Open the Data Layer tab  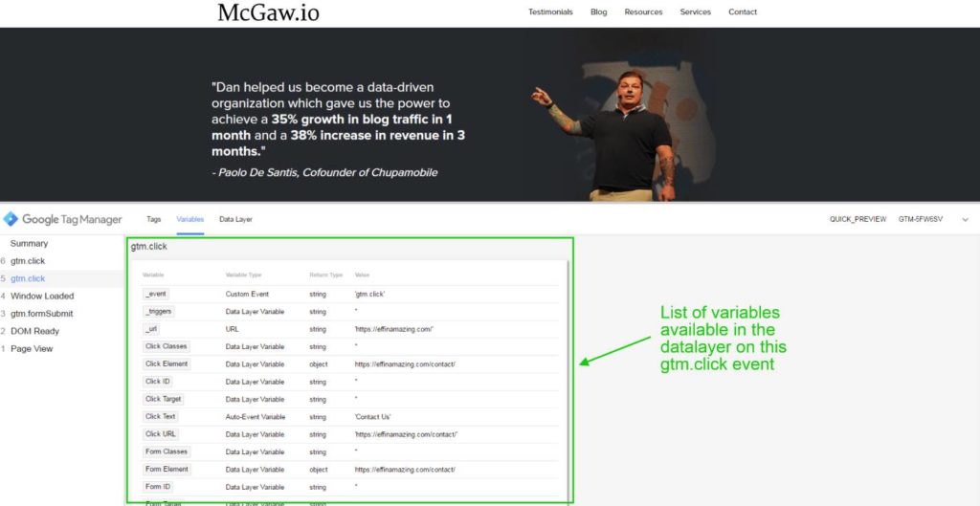pos(235,219)
